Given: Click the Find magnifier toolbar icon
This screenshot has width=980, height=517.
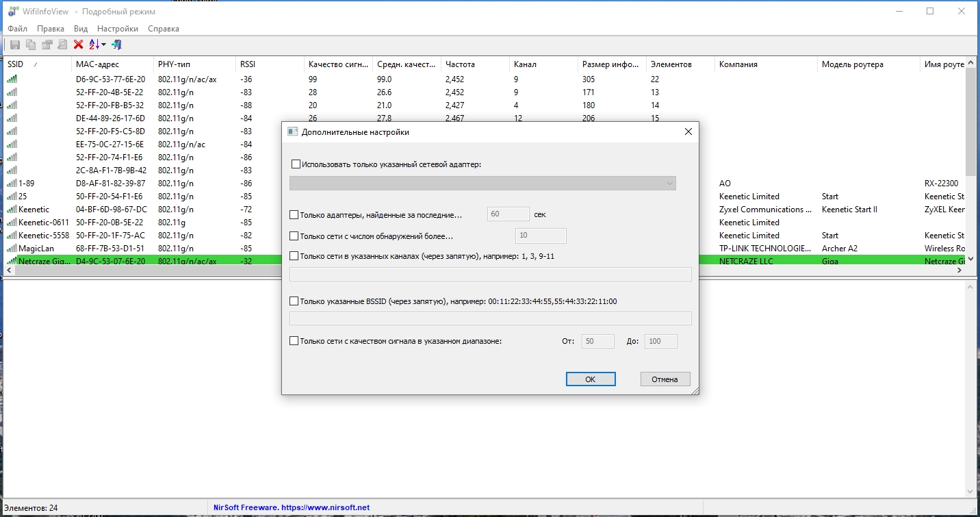Looking at the screenshot, I should (62, 45).
